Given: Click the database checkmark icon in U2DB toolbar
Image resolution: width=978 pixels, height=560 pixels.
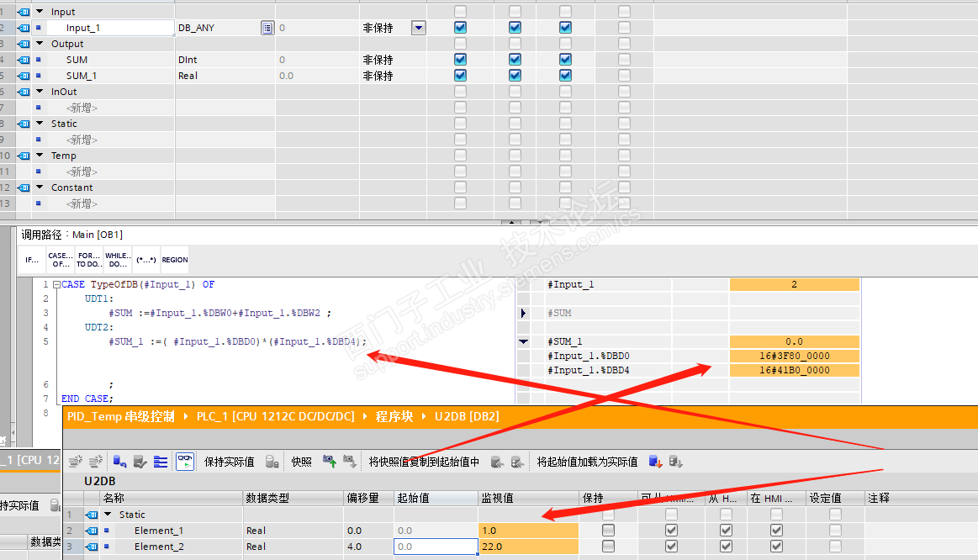Looking at the screenshot, I should [140, 462].
